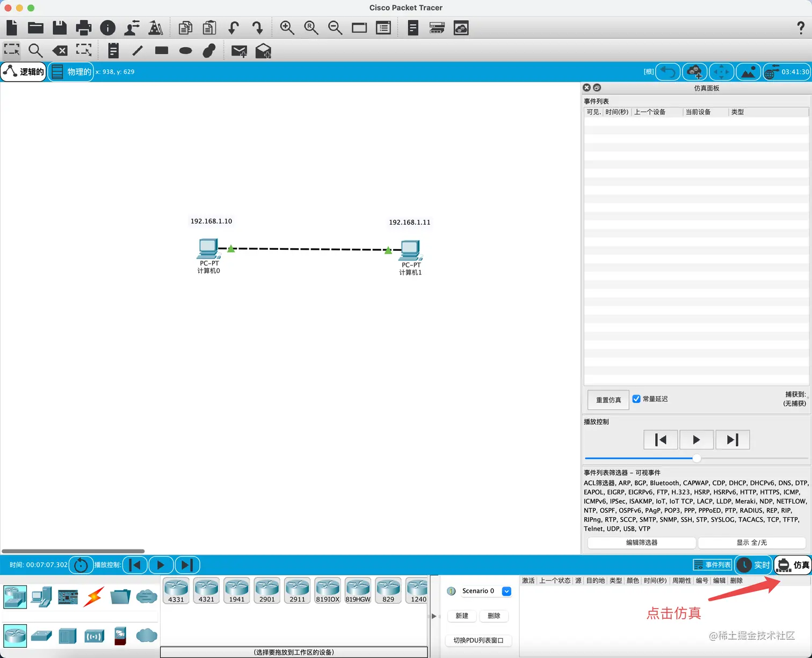Viewport: 812px width, 658px height.
Task: Select the 2911 router model
Action: 298,591
